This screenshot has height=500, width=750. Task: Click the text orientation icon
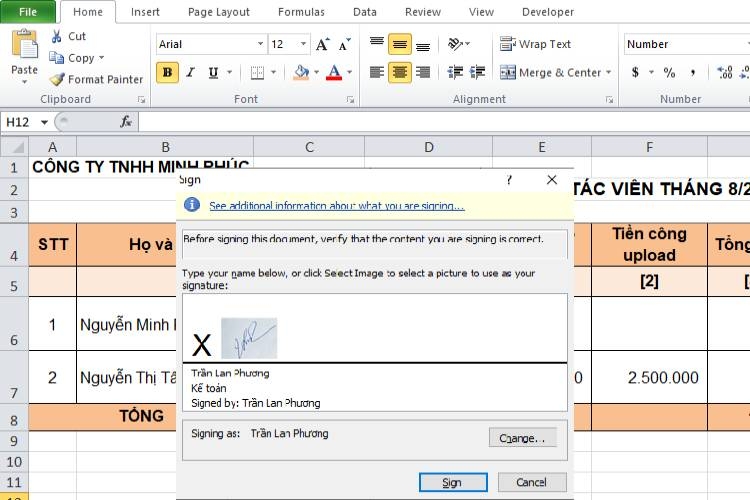455,44
